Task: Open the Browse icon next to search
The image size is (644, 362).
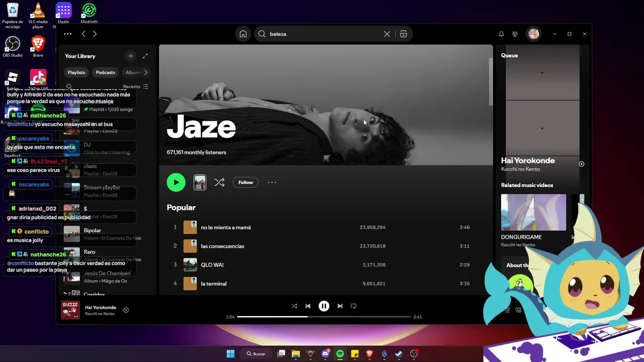Action: (x=404, y=34)
